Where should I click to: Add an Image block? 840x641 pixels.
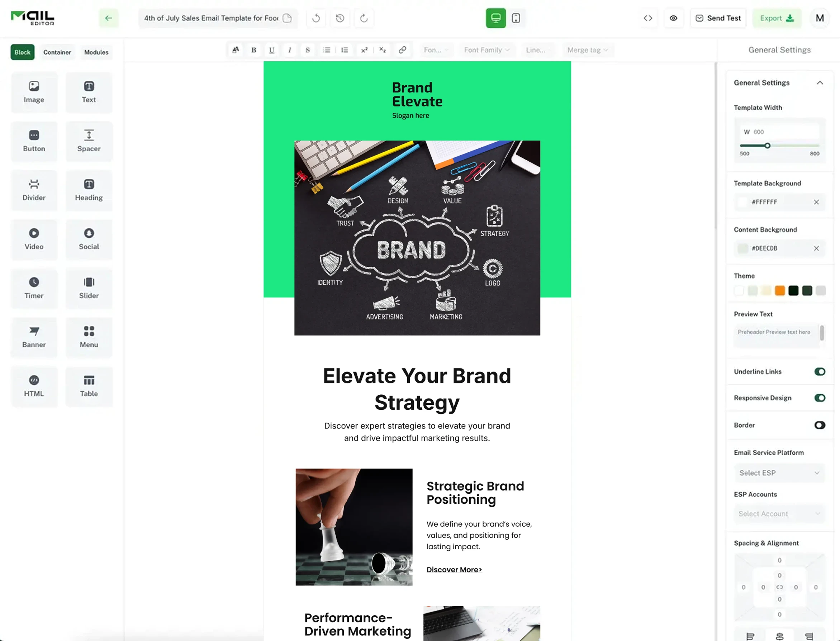tap(34, 92)
